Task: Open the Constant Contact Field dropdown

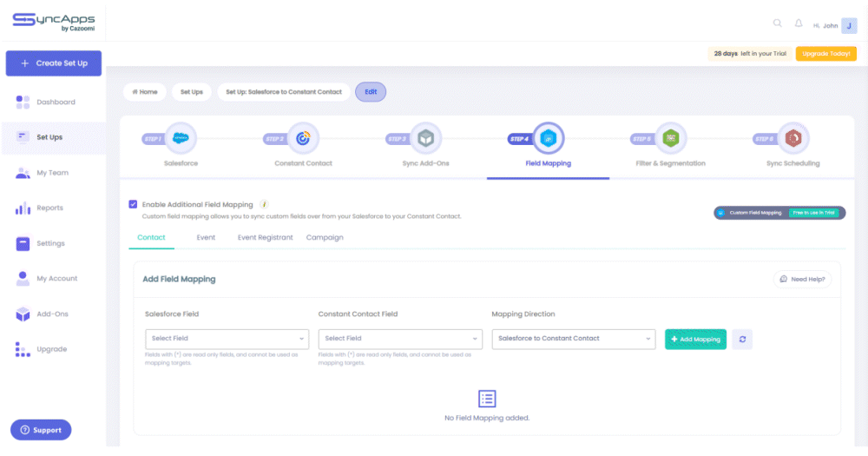Action: click(400, 339)
